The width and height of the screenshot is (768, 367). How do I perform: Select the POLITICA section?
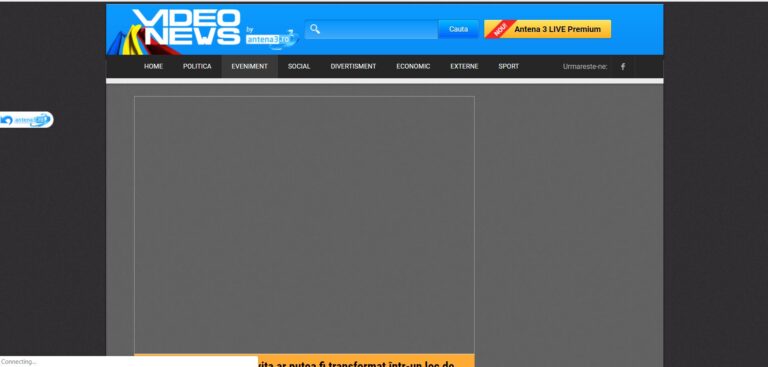pyautogui.click(x=197, y=67)
